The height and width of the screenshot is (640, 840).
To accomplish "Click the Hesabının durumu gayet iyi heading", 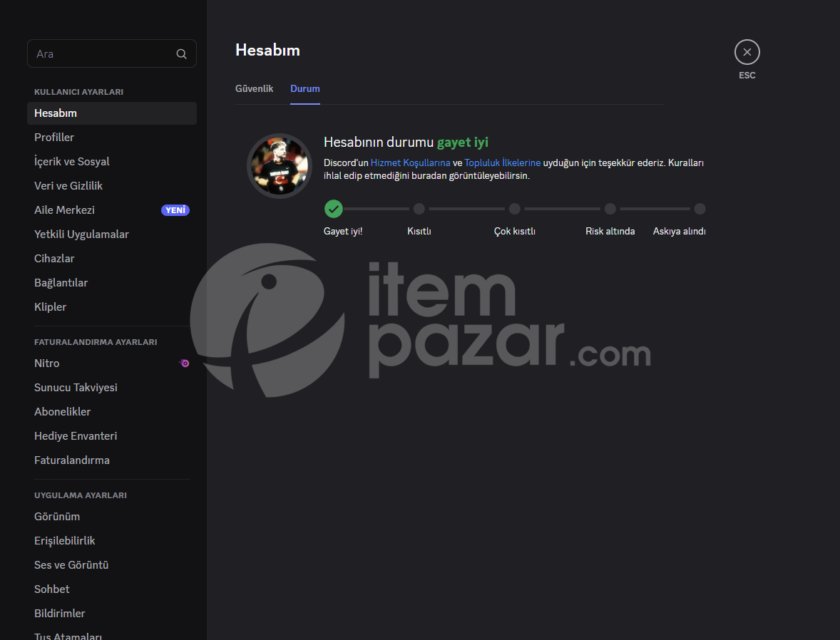I will (406, 143).
